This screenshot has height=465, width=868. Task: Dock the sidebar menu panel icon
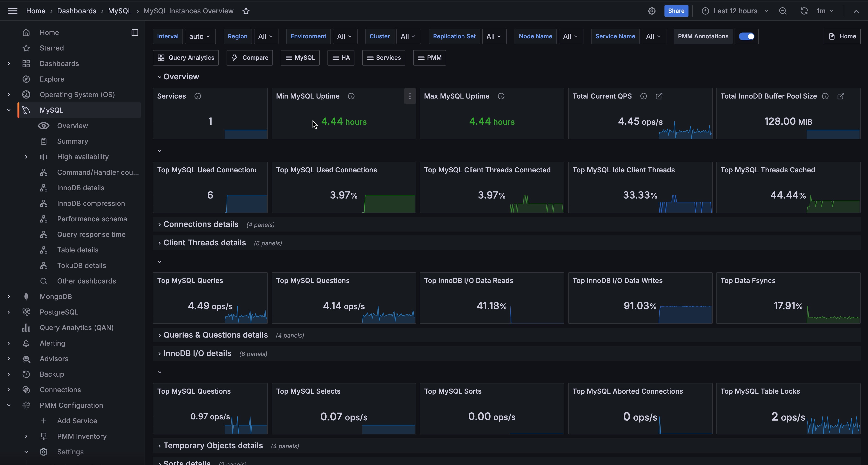[x=135, y=33]
